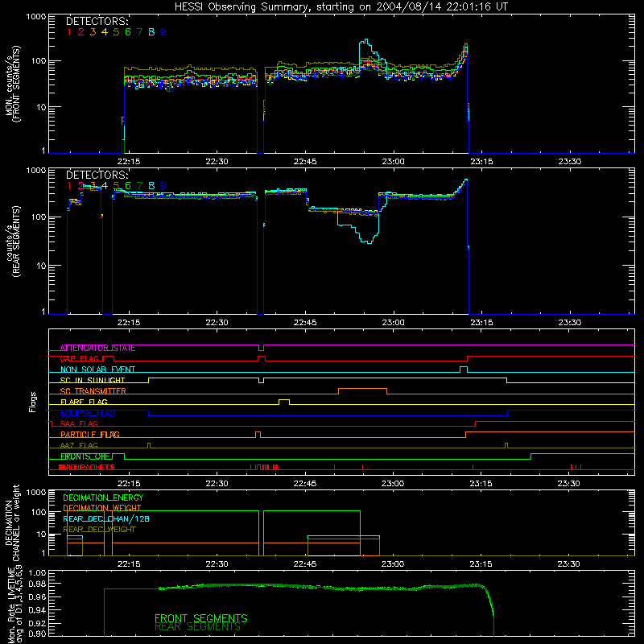Select detector 8 in front segments legend
Image resolution: width=644 pixels, height=644 pixels.
[x=151, y=32]
